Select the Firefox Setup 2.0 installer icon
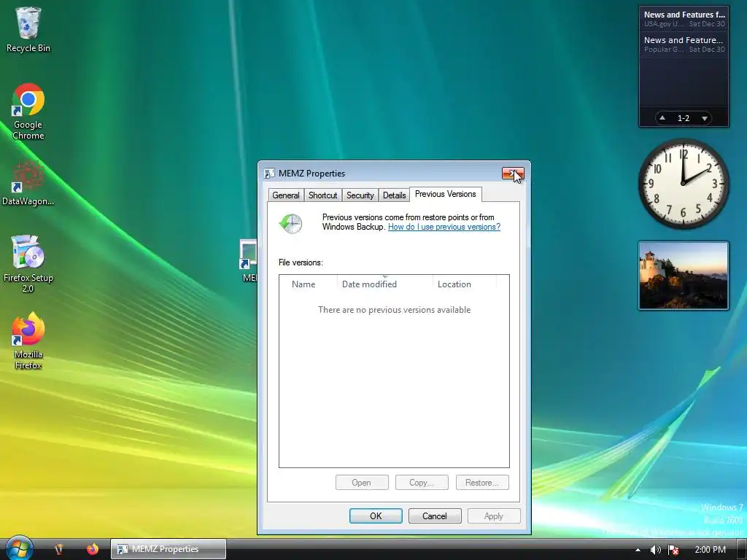This screenshot has width=747, height=560. pos(28,263)
